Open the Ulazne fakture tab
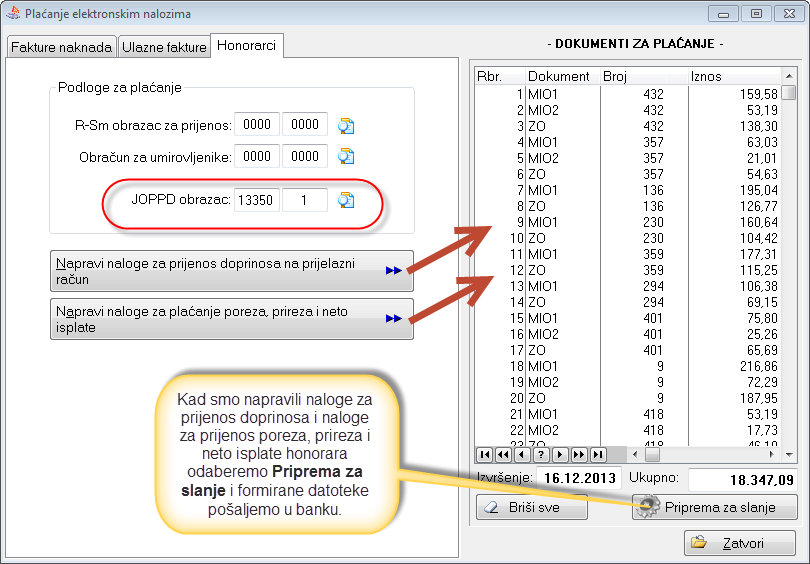The width and height of the screenshot is (810, 564). click(165, 47)
